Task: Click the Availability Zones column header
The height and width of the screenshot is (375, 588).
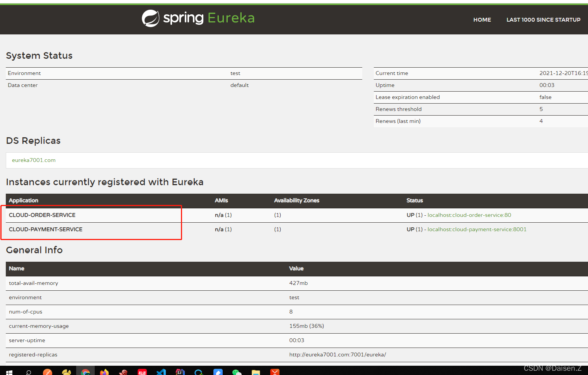Action: click(x=297, y=200)
